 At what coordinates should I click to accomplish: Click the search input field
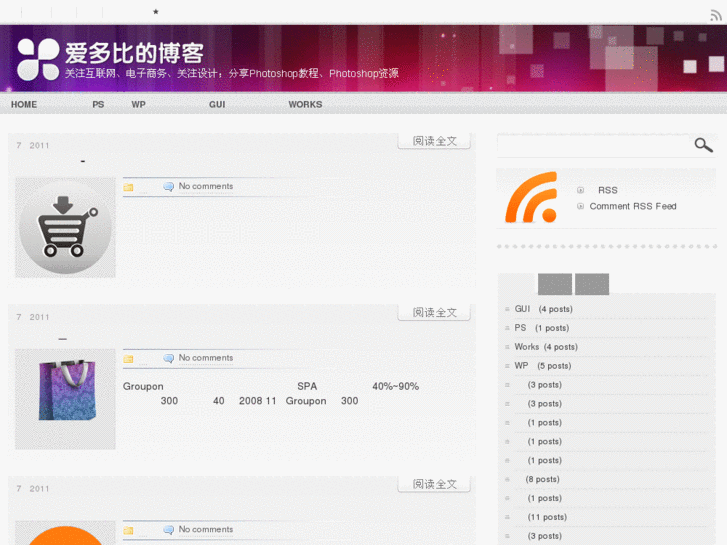click(x=594, y=145)
